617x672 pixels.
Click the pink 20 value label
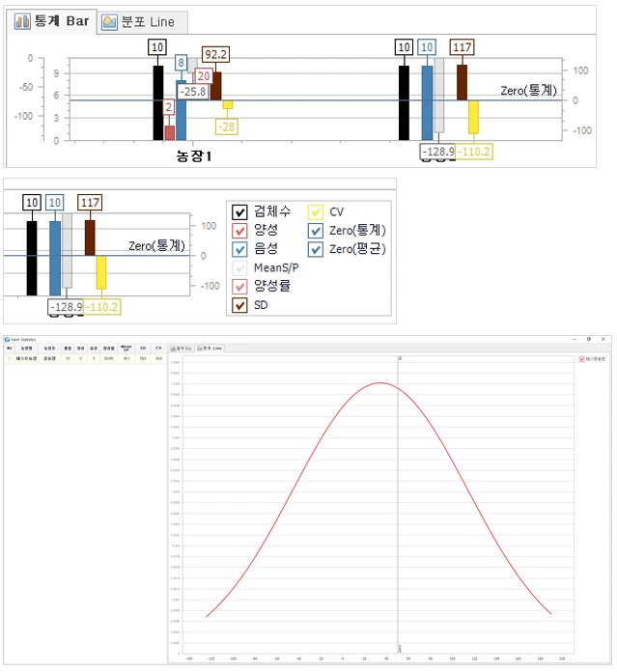pyautogui.click(x=204, y=76)
